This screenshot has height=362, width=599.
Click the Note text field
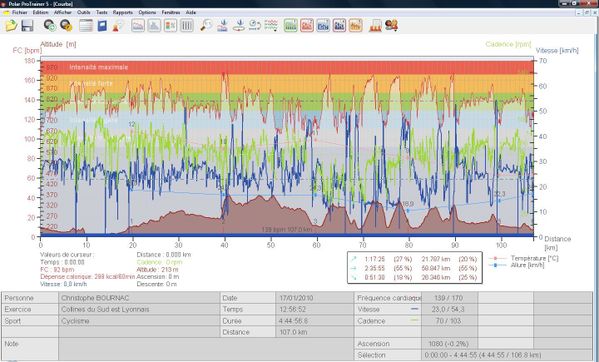(206, 349)
